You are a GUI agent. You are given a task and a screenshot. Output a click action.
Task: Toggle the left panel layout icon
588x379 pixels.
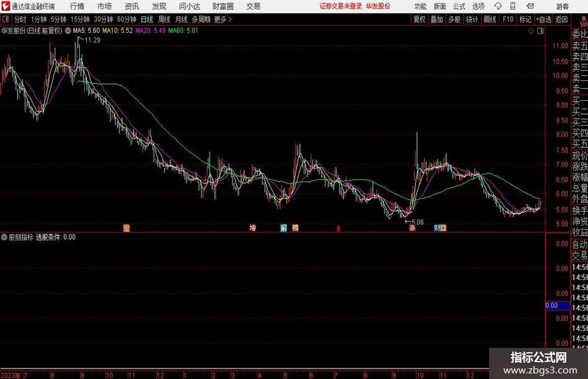[x=6, y=19]
